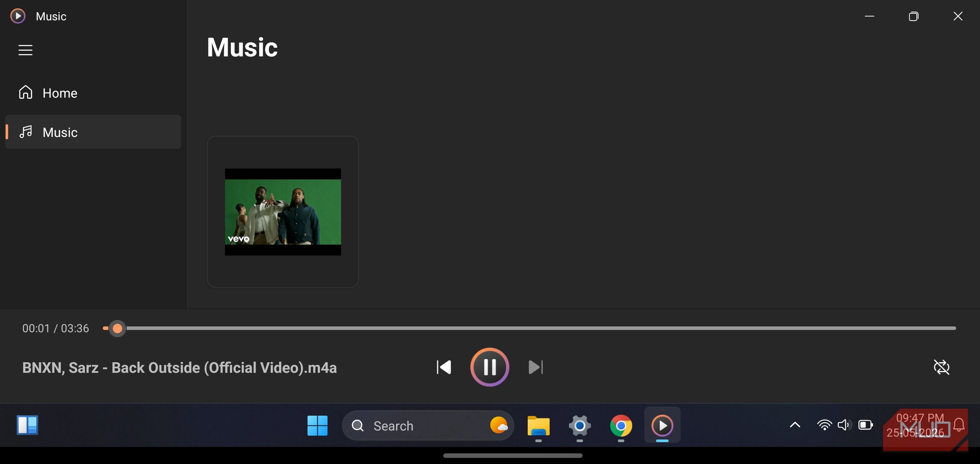Select Music in sidebar

coord(93,132)
